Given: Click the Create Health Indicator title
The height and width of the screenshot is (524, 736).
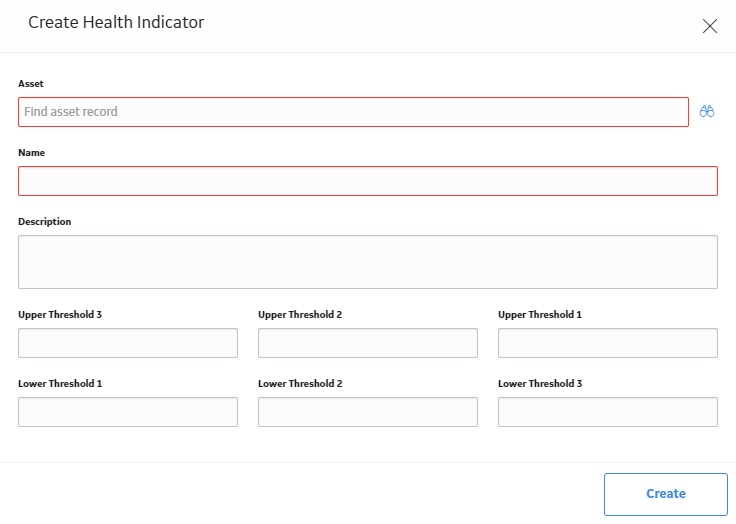Looking at the screenshot, I should coord(116,22).
